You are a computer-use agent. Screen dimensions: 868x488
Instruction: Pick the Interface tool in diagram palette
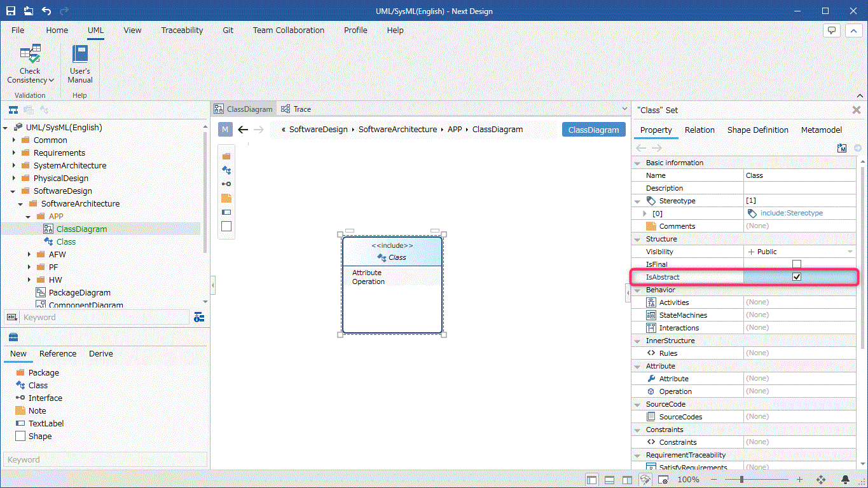point(226,184)
